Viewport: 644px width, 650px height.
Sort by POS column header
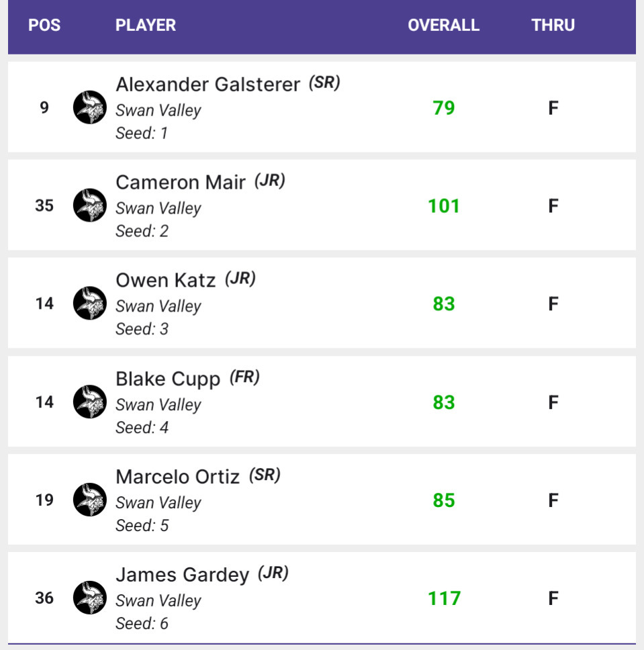tap(44, 26)
